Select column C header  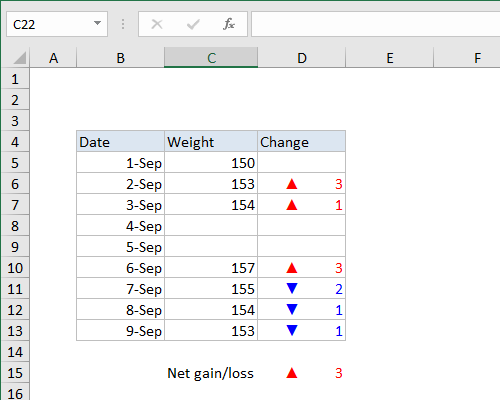(211, 58)
